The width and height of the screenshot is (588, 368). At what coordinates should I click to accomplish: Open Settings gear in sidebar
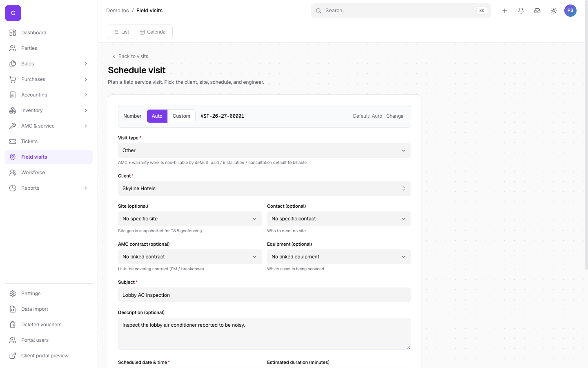(x=13, y=294)
